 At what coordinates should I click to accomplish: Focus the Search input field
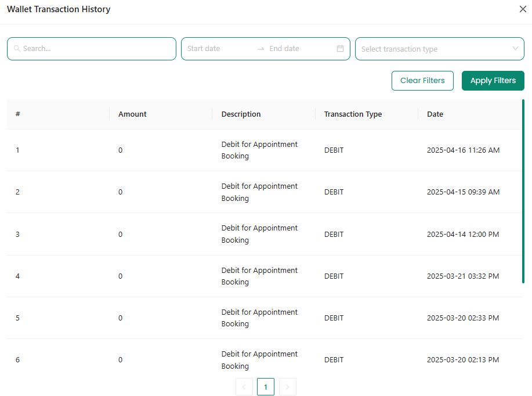[92, 49]
